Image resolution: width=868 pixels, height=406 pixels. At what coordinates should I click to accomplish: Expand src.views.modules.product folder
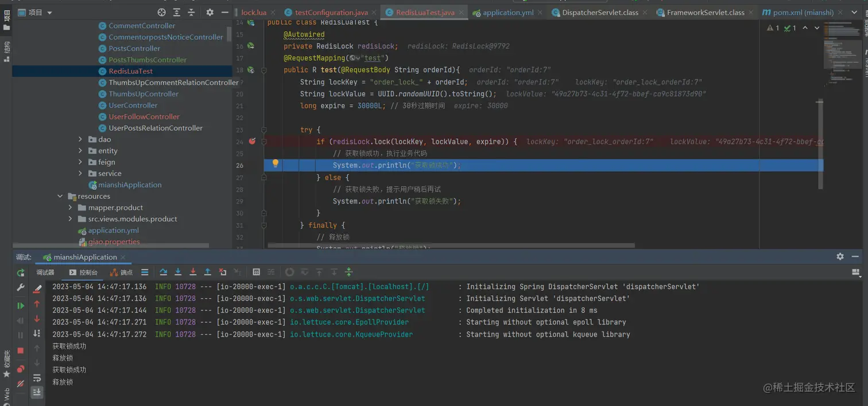(x=71, y=219)
